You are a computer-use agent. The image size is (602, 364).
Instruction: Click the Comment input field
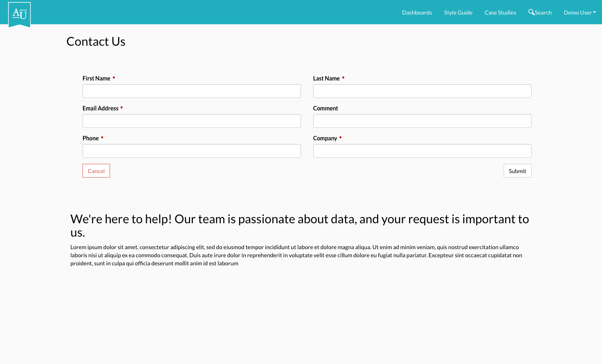tap(422, 121)
